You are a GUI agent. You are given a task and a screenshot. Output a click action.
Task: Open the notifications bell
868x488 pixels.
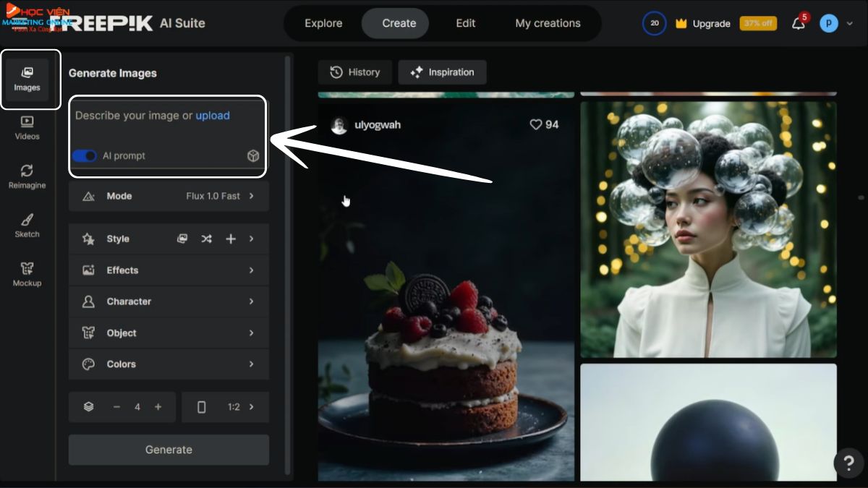(x=799, y=23)
